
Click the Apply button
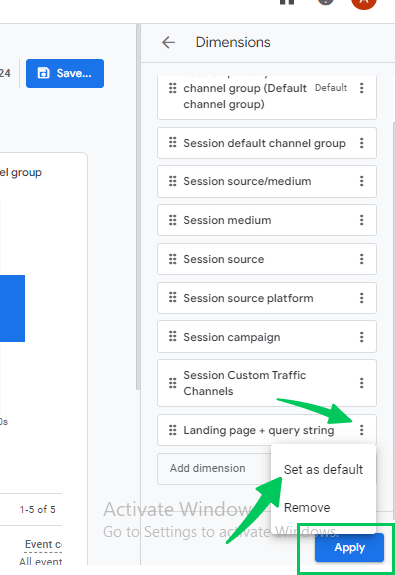(349, 547)
